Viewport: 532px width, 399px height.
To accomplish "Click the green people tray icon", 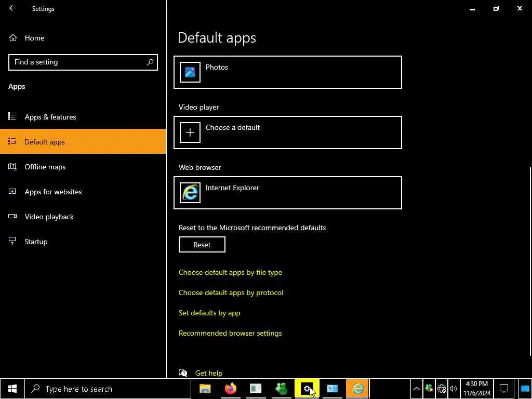I will pyautogui.click(x=429, y=389).
